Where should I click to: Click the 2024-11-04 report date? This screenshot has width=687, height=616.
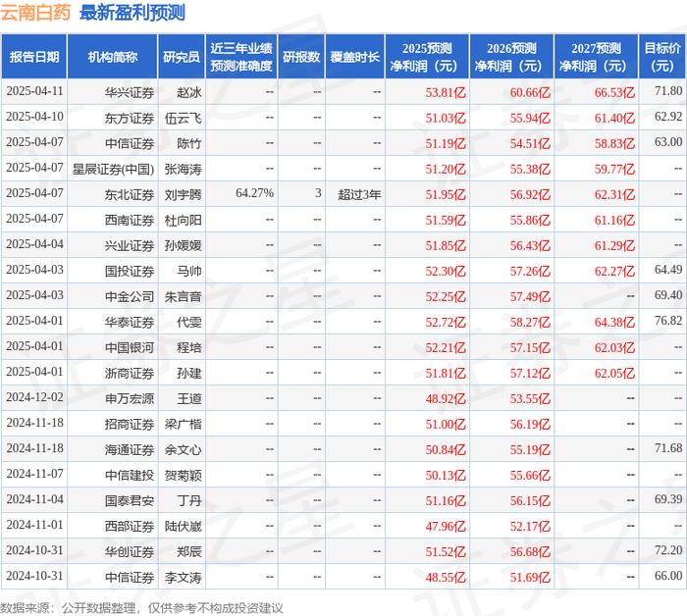point(34,499)
